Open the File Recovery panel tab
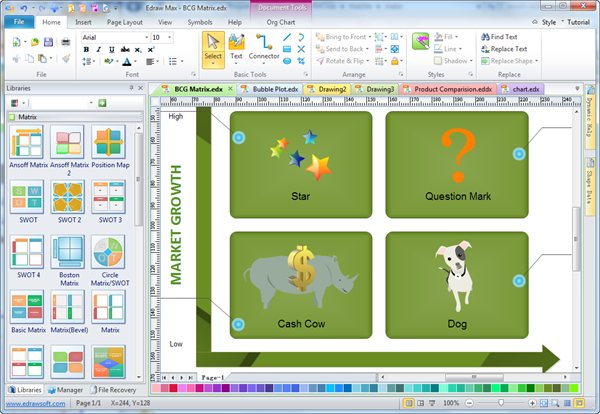Viewport: 600px width, 414px height. pos(113,390)
